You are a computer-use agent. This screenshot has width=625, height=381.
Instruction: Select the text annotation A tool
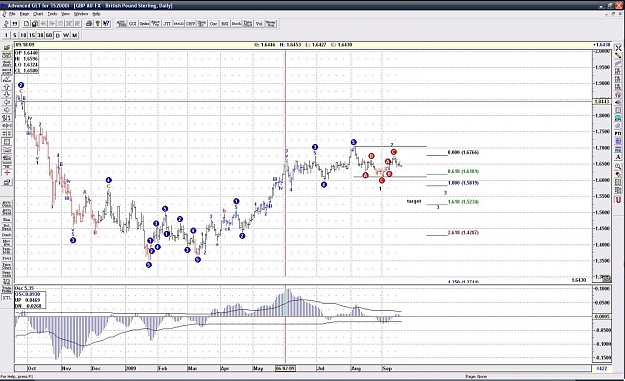(x=618, y=157)
